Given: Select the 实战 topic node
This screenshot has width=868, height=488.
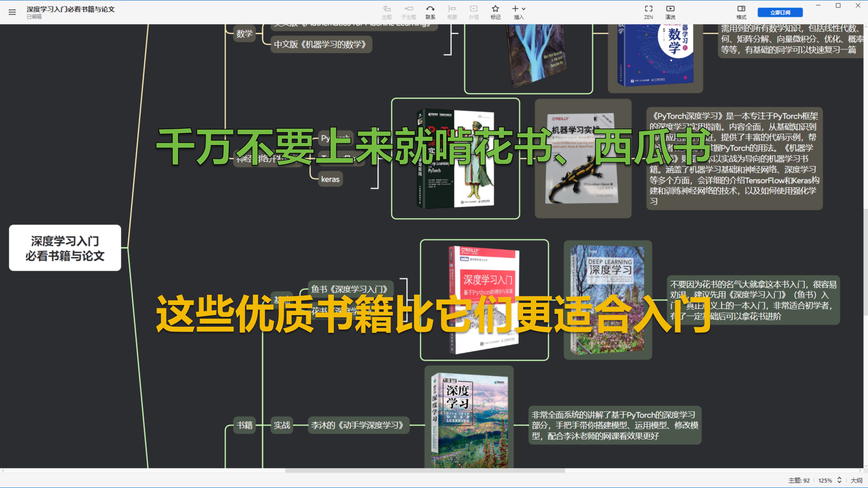Looking at the screenshot, I should tap(282, 425).
